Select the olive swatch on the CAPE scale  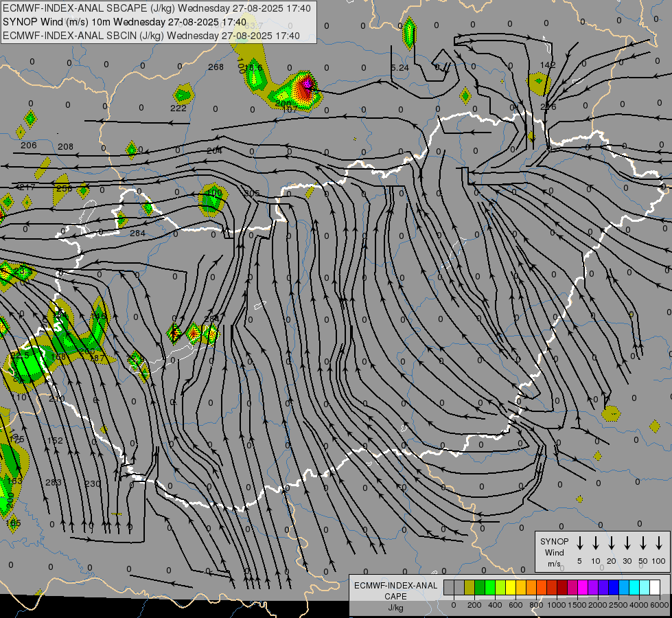point(470,588)
